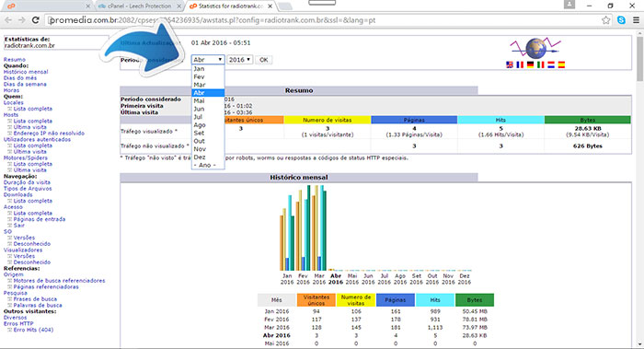
Task: Open Palavras de busca link
Action: (38, 305)
